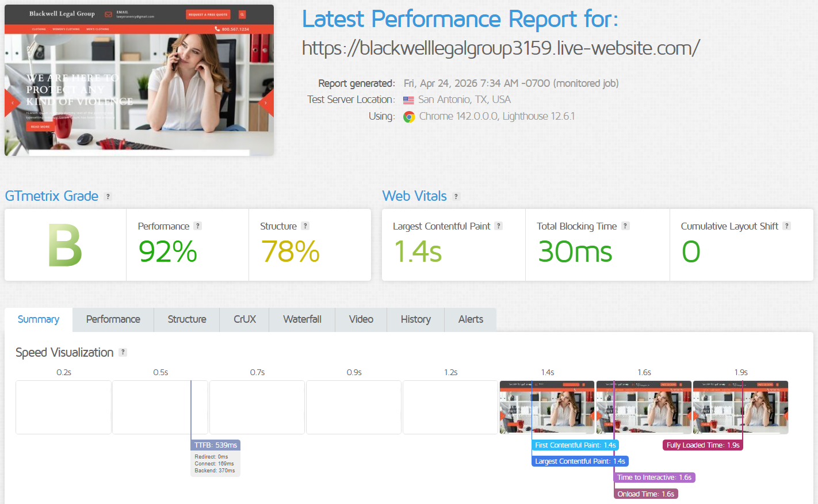
Task: Click the Backend: 370ms detail
Action: click(215, 471)
